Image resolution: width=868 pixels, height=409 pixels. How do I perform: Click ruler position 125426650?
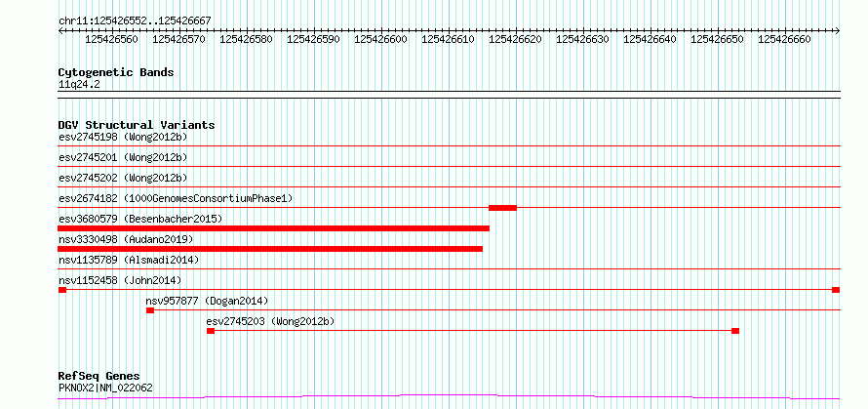click(718, 39)
